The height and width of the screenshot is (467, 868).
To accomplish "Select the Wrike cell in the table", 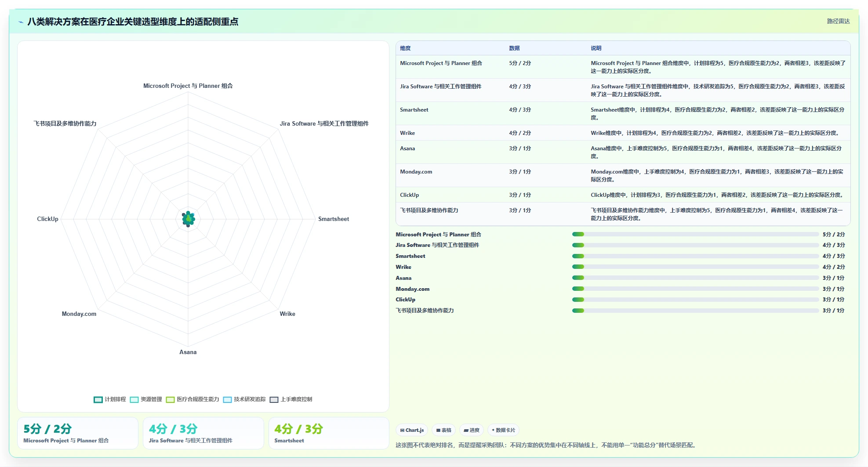I will click(x=407, y=133).
